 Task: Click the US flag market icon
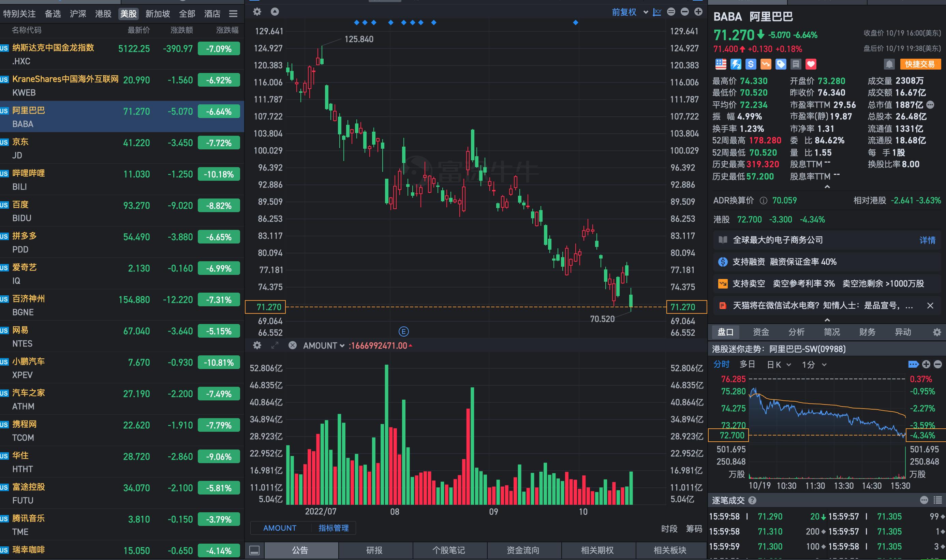721,64
